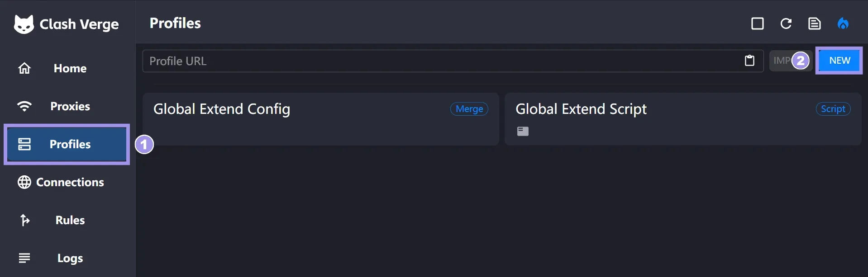Refresh all profiles with the reload icon
The width and height of the screenshot is (868, 277).
pos(786,23)
